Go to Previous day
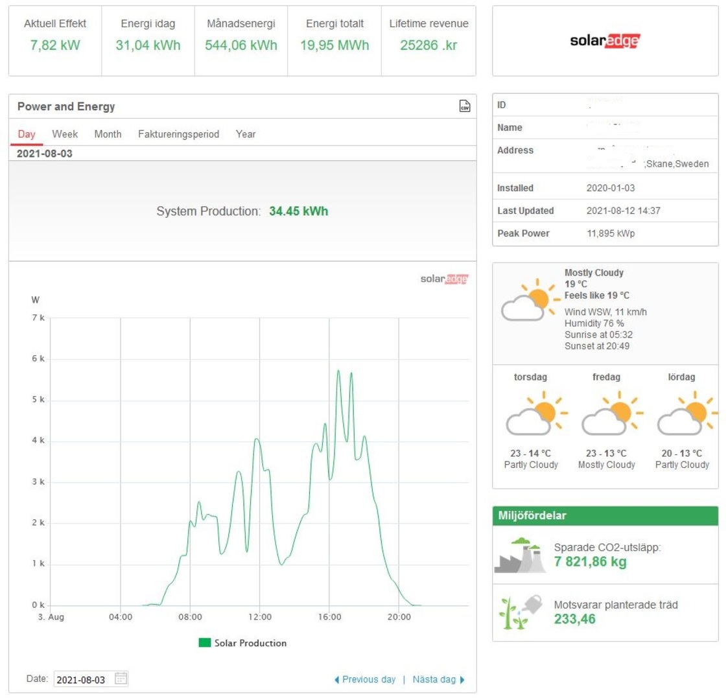Viewport: 728px width, 700px height. (x=365, y=679)
